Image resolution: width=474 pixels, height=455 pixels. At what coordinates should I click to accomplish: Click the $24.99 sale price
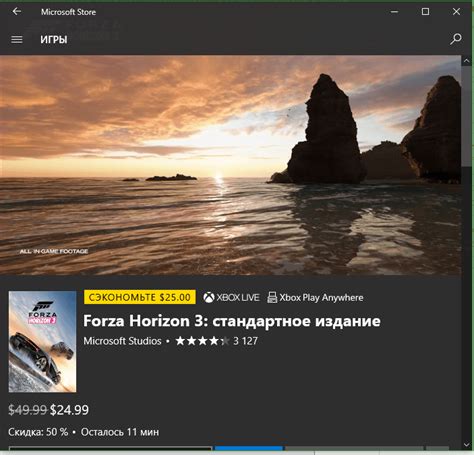(69, 410)
